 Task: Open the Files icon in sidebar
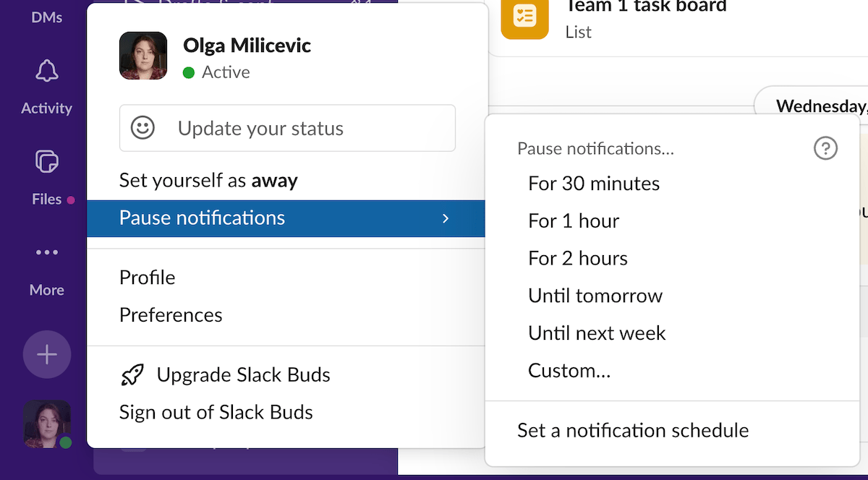click(x=47, y=161)
